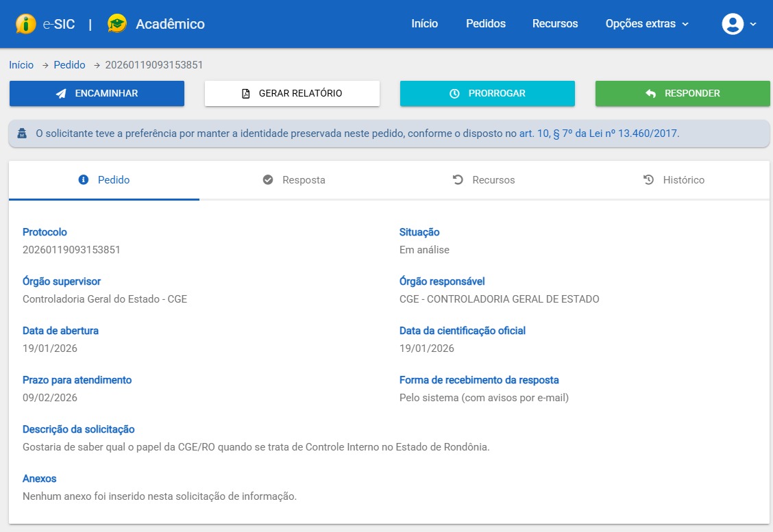Switch to the Histórico tab
This screenshot has width=773, height=532.
click(x=674, y=180)
